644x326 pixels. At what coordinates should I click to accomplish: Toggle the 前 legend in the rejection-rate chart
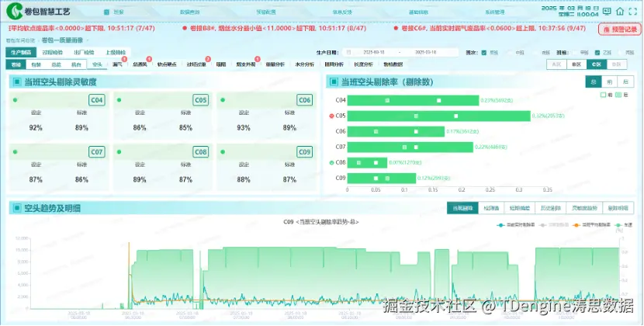(x=607, y=95)
